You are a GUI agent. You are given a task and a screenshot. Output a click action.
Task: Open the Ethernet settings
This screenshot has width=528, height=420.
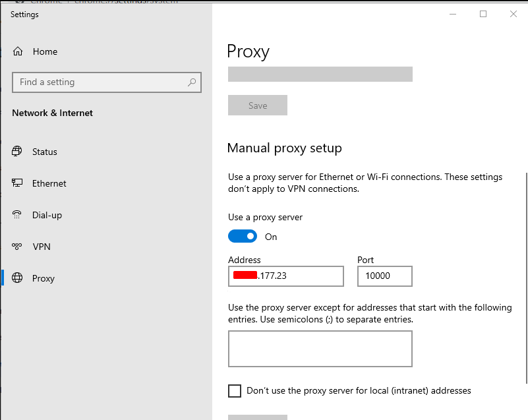(x=49, y=183)
